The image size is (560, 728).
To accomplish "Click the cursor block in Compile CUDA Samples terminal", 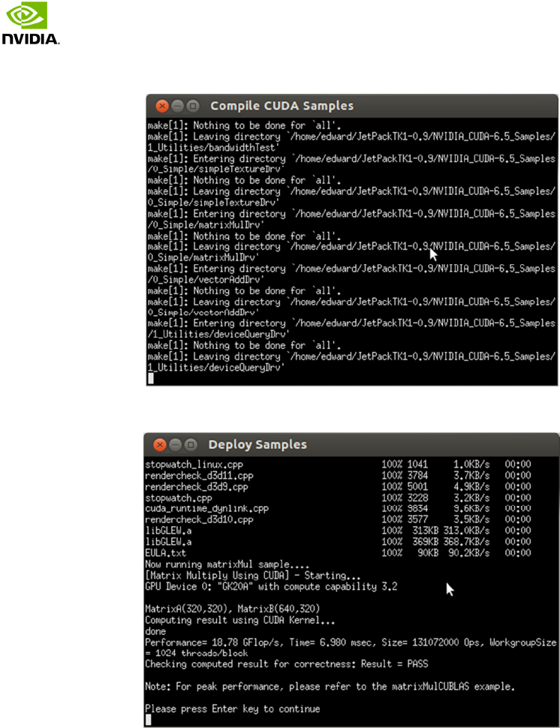I will [150, 379].
